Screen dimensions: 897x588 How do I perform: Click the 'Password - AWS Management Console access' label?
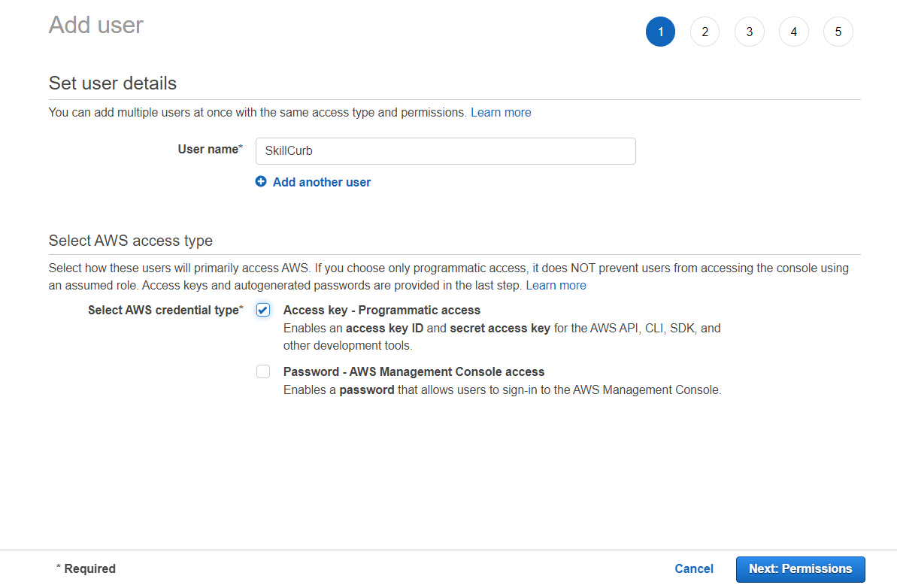pos(414,371)
